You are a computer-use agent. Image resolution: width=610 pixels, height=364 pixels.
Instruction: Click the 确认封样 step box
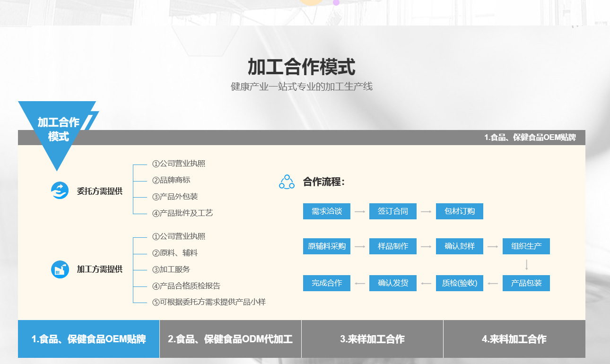tap(459, 246)
